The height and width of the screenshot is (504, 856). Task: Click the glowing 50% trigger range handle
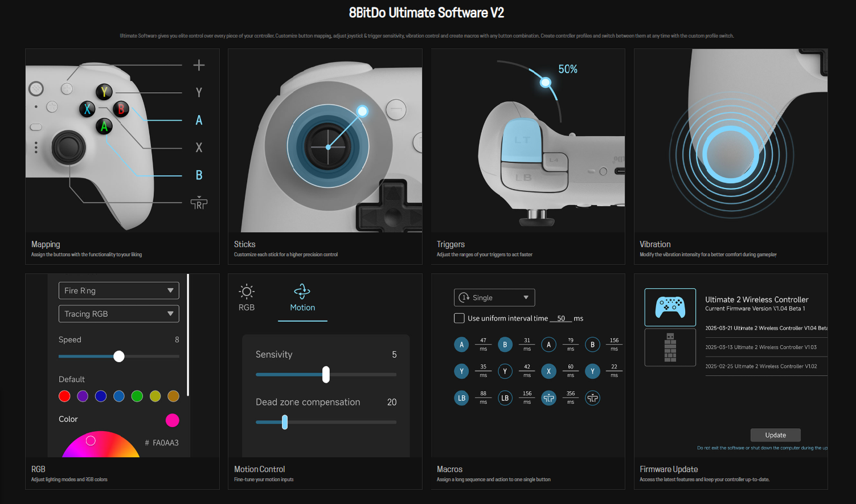click(x=546, y=83)
